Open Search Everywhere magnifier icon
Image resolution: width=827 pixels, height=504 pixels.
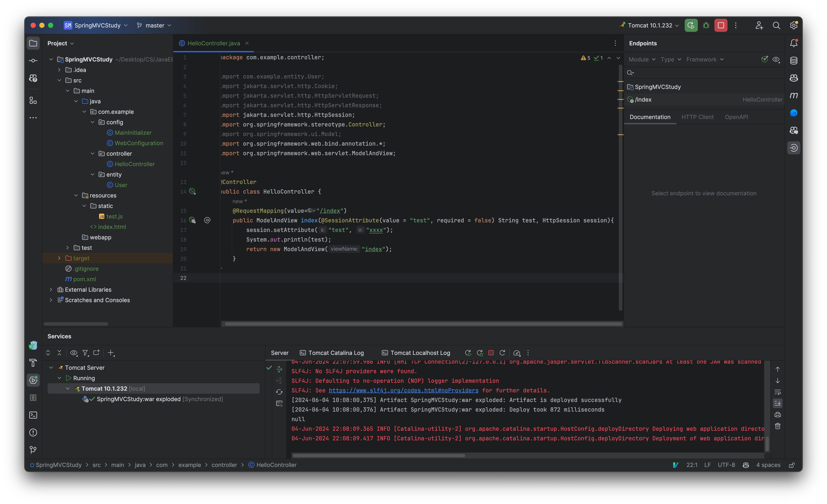(776, 26)
